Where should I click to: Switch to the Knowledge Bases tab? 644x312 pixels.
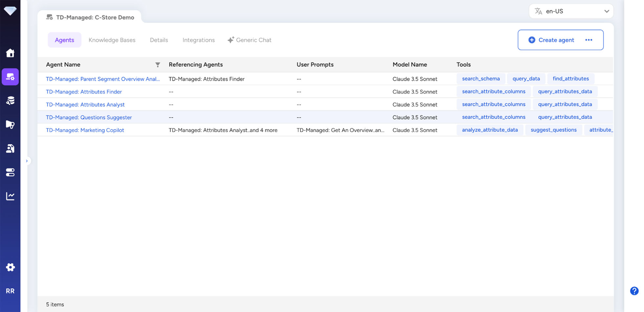click(x=112, y=40)
